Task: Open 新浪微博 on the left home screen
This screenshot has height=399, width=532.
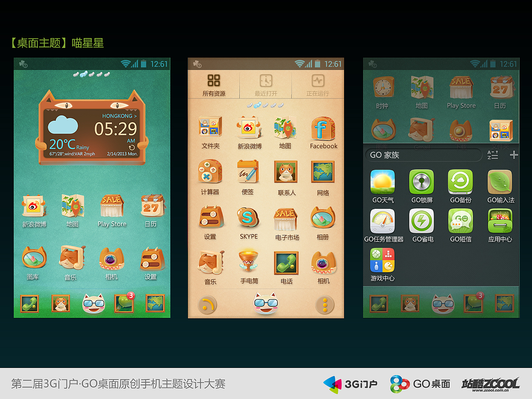Action: [34, 206]
